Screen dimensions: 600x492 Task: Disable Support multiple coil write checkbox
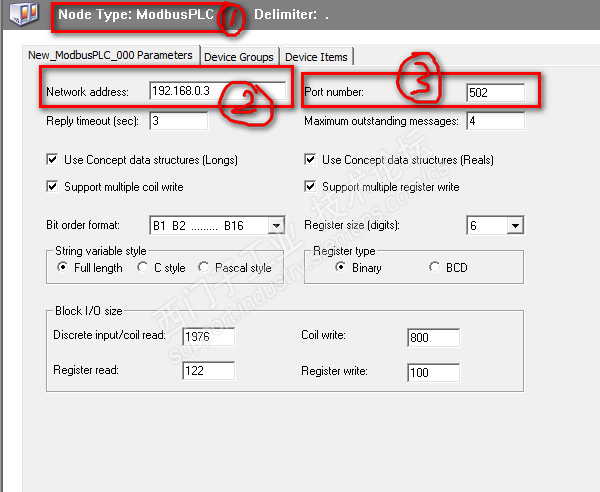coord(52,187)
